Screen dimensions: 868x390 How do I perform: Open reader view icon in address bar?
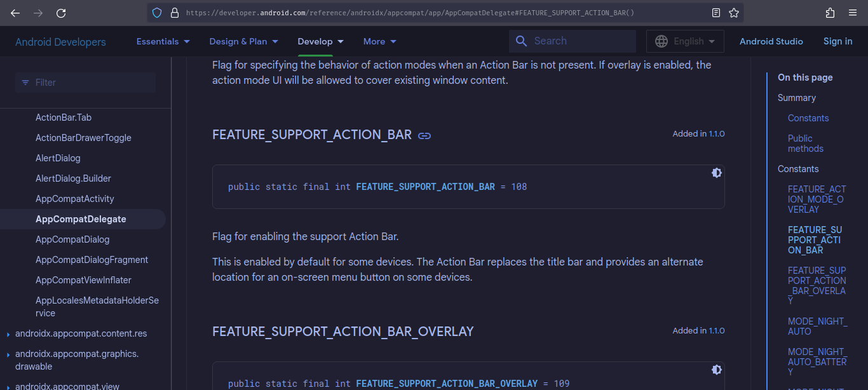tap(716, 13)
